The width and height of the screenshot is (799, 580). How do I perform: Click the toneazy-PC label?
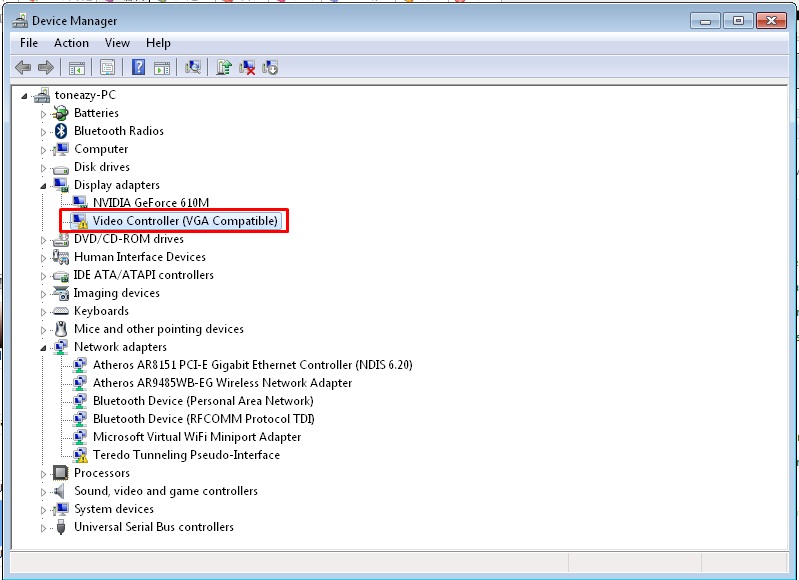85,95
